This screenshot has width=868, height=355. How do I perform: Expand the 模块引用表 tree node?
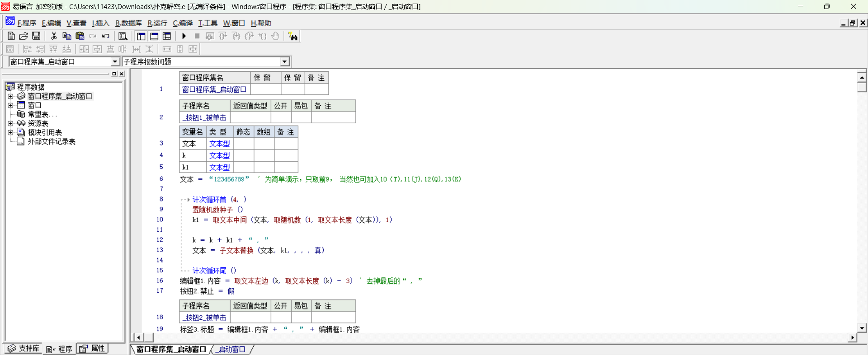[x=10, y=132]
